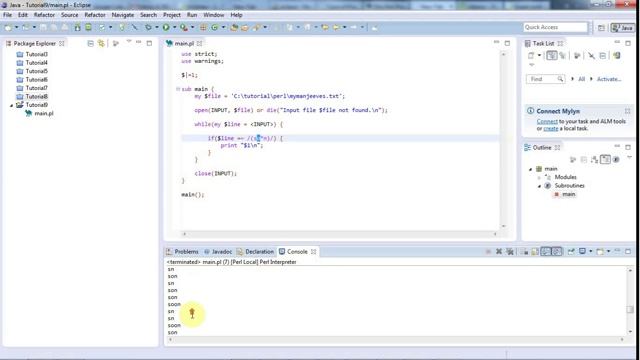The height and width of the screenshot is (360, 640).
Task: Click the Open Perspective icon
Action: point(601,28)
